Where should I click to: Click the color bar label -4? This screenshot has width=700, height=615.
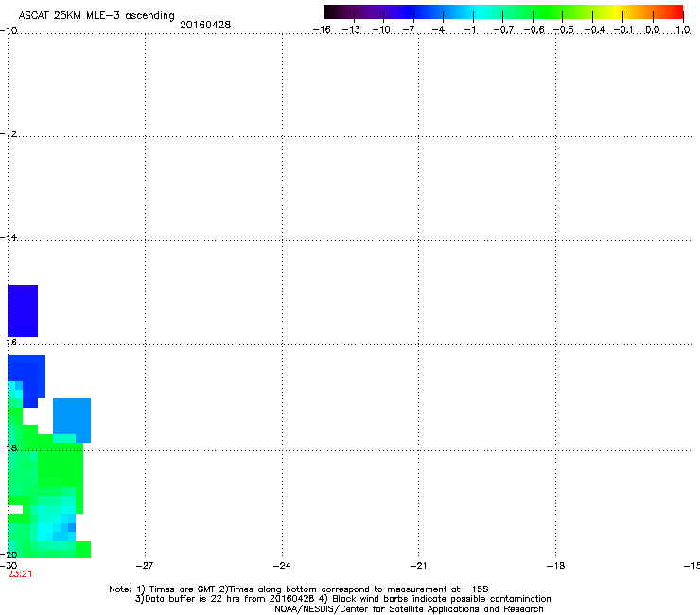click(438, 30)
